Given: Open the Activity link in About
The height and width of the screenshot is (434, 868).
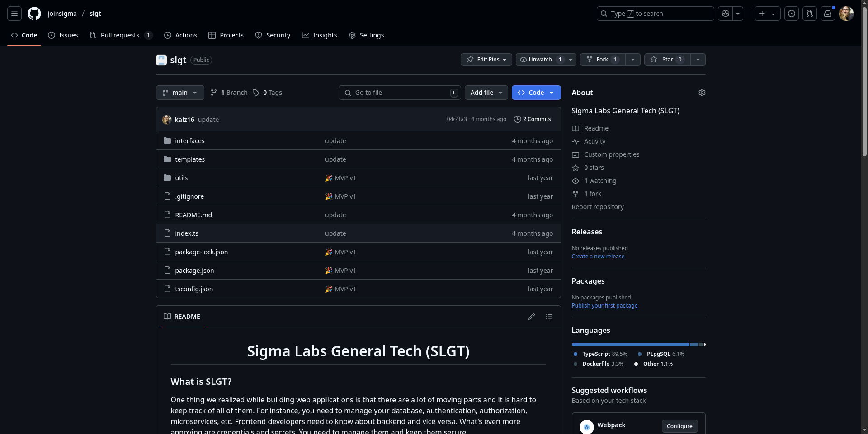Looking at the screenshot, I should coord(589,141).
